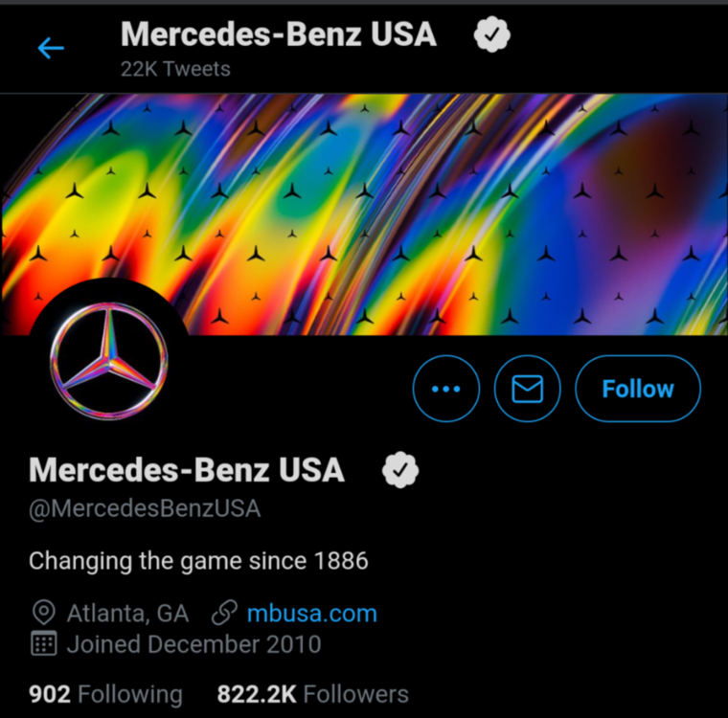Click the 22K Tweets count
The height and width of the screenshot is (718, 728).
175,69
